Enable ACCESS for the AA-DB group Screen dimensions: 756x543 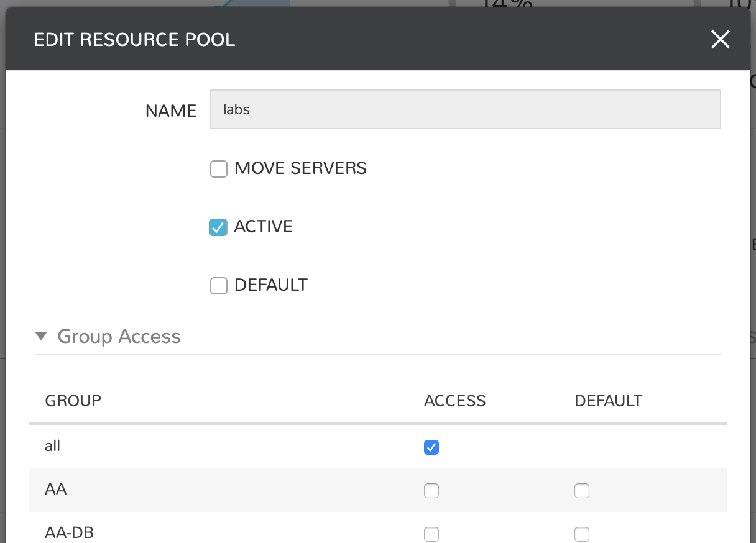click(x=431, y=534)
